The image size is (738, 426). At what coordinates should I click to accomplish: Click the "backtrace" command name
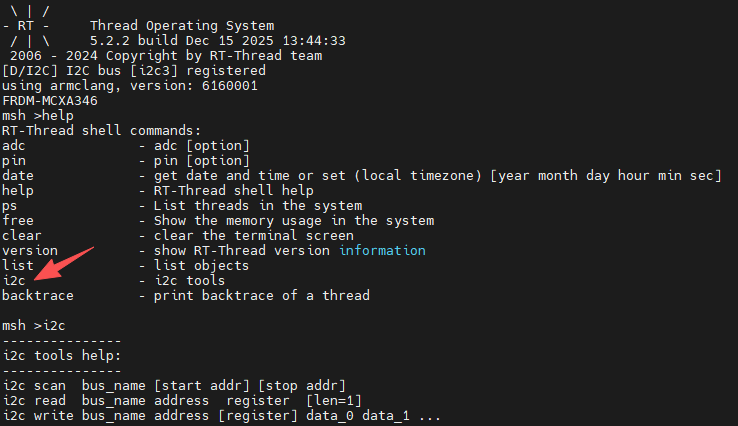pyautogui.click(x=38, y=295)
